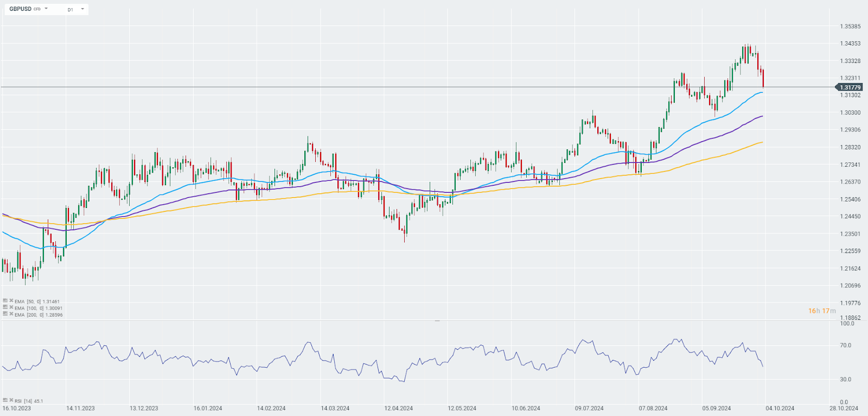Click the 1.35385 price axis label

(850, 26)
